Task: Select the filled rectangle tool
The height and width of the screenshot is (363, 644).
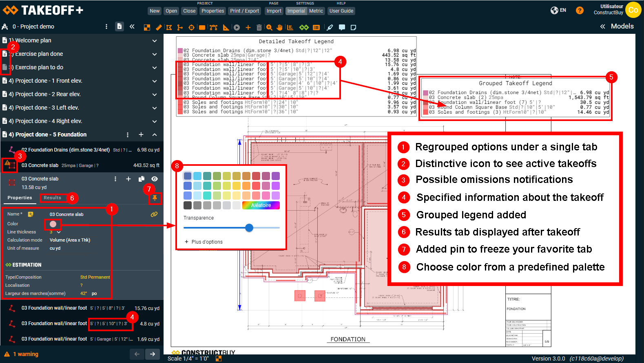Action: (x=202, y=27)
